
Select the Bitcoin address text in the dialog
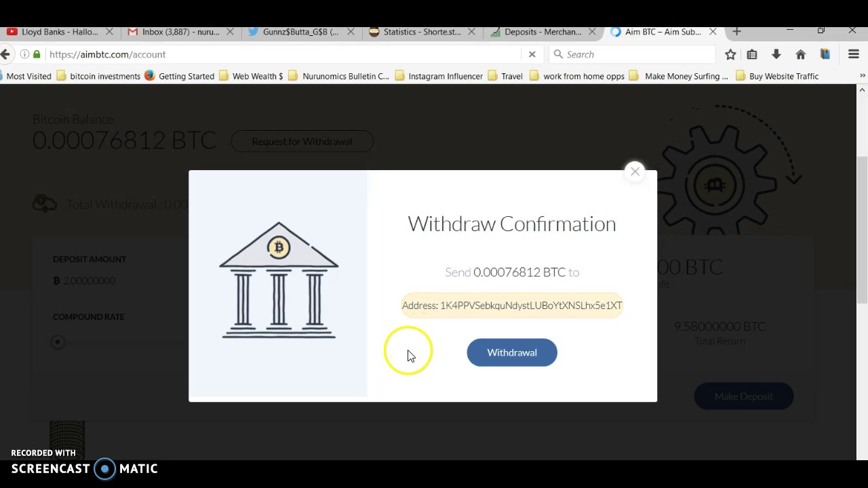[512, 306]
